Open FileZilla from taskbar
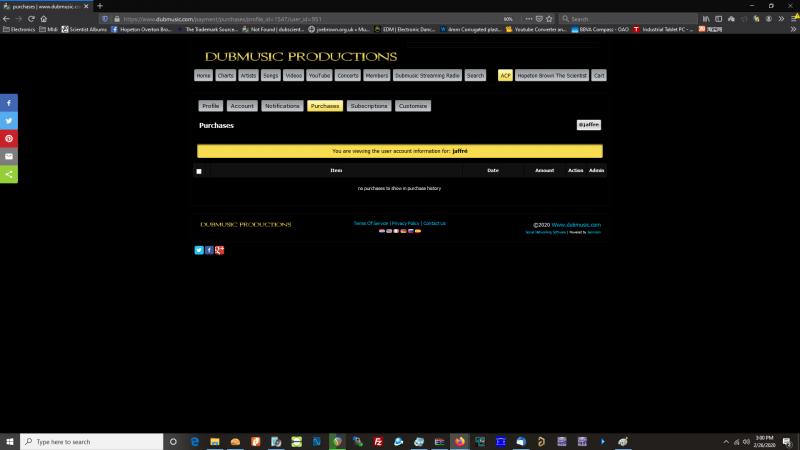The image size is (800, 450). click(x=378, y=441)
